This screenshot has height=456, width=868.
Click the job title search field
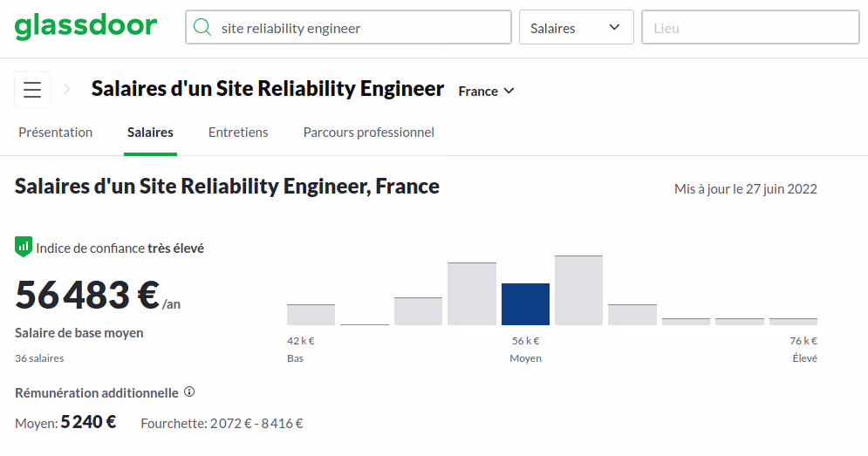pos(358,28)
